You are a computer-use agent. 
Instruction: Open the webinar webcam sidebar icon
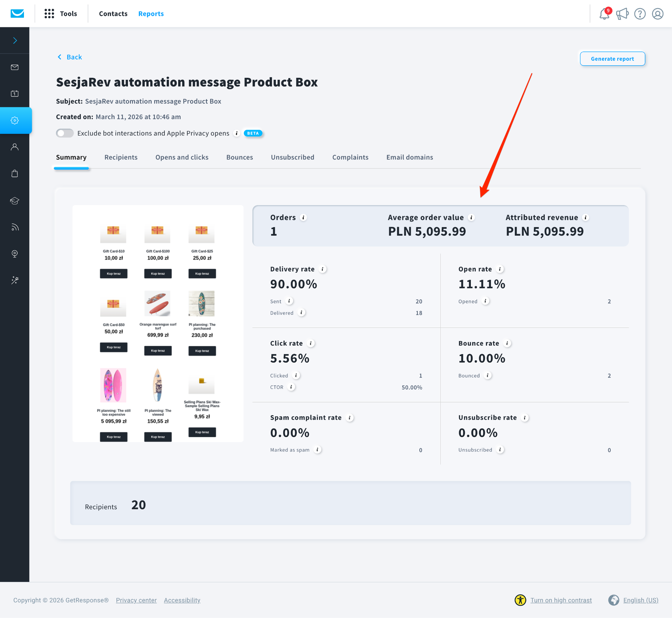coord(15,253)
